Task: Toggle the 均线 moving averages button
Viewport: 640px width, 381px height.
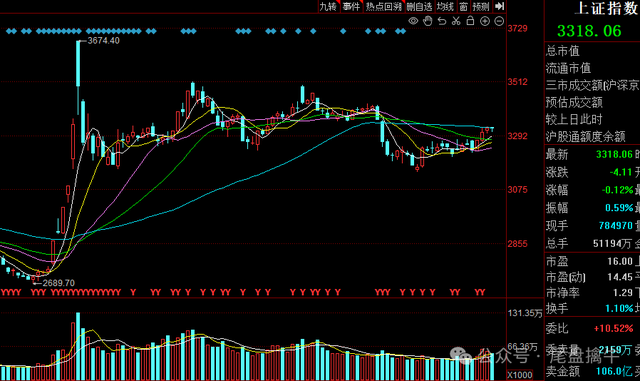Action: [445, 6]
